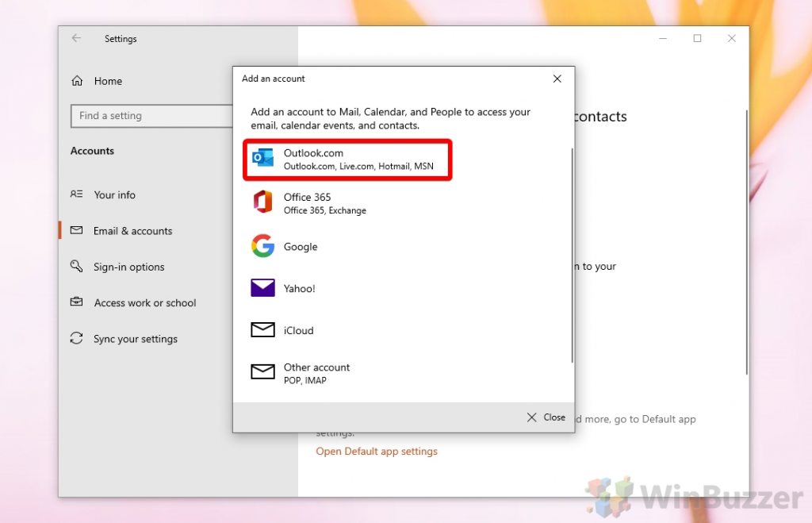Select the Sign-in options key icon

[x=75, y=267]
